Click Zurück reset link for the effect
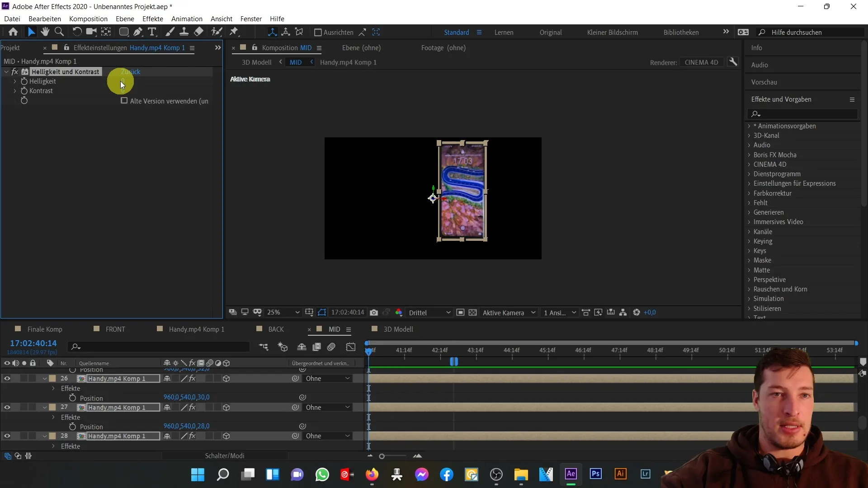 (131, 72)
